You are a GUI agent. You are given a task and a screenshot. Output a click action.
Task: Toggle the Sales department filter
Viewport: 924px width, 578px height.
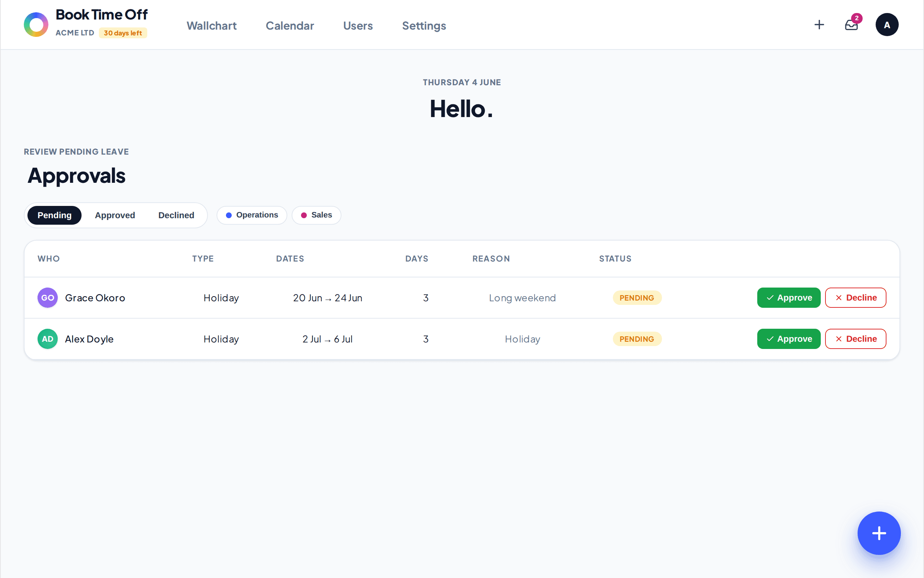coord(316,215)
